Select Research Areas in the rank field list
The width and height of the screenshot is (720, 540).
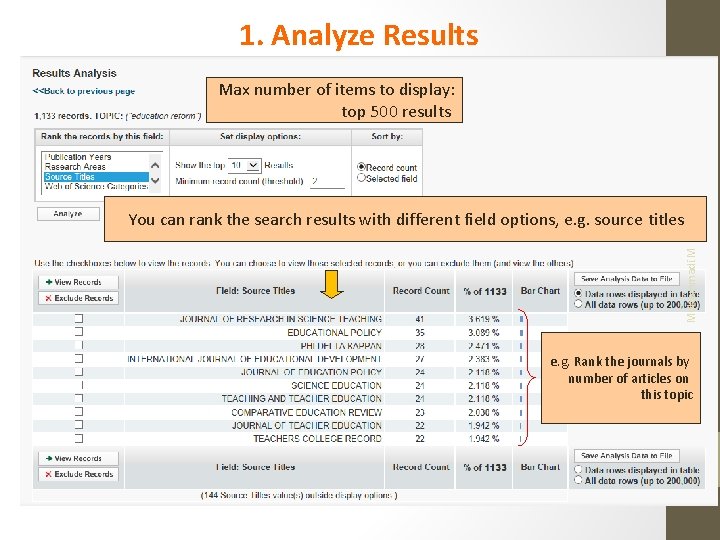tap(75, 167)
